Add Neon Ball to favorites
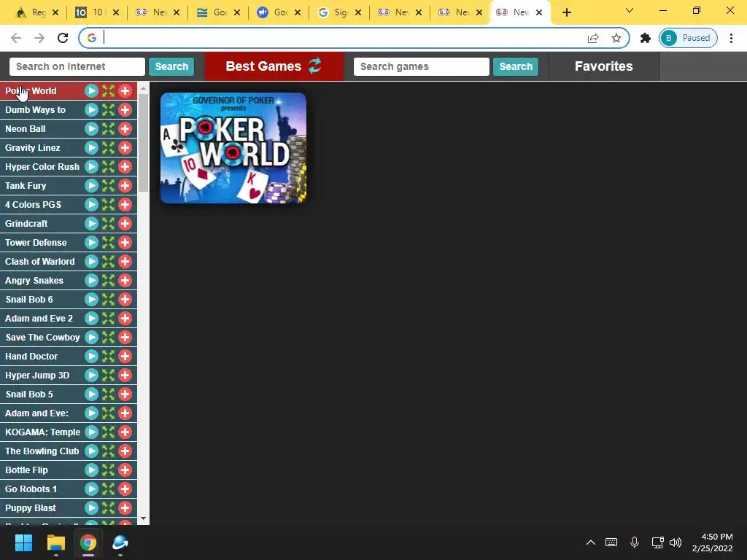 click(125, 128)
